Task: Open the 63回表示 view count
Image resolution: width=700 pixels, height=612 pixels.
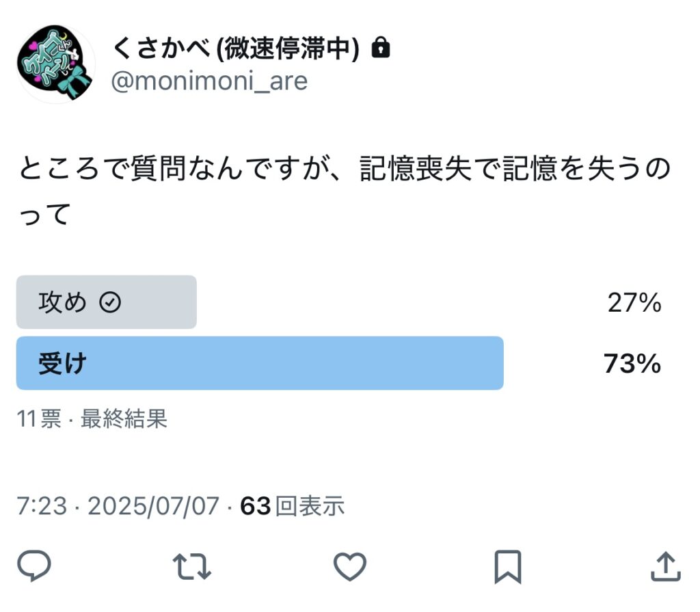Action: (x=293, y=506)
